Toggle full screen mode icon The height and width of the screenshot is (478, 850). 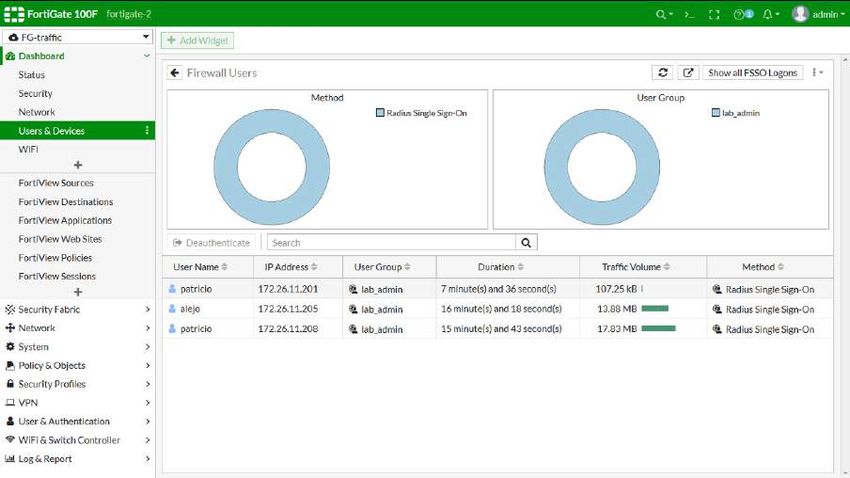tap(714, 15)
